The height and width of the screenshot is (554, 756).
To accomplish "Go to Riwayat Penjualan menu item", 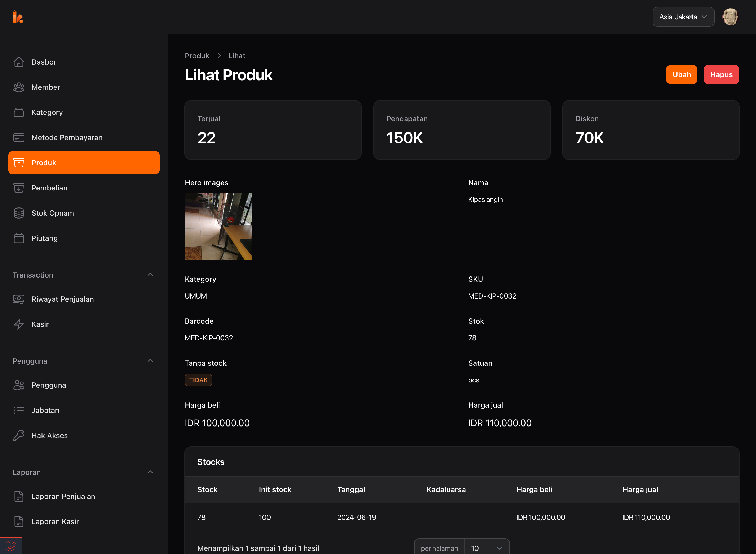I will click(x=62, y=299).
